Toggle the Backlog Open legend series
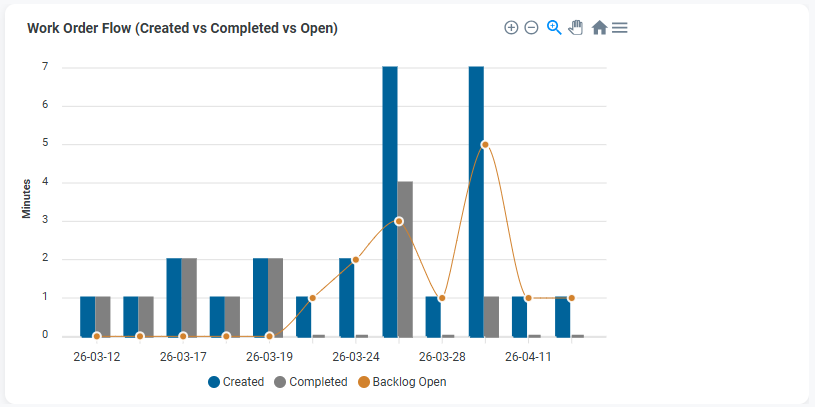 pos(404,382)
